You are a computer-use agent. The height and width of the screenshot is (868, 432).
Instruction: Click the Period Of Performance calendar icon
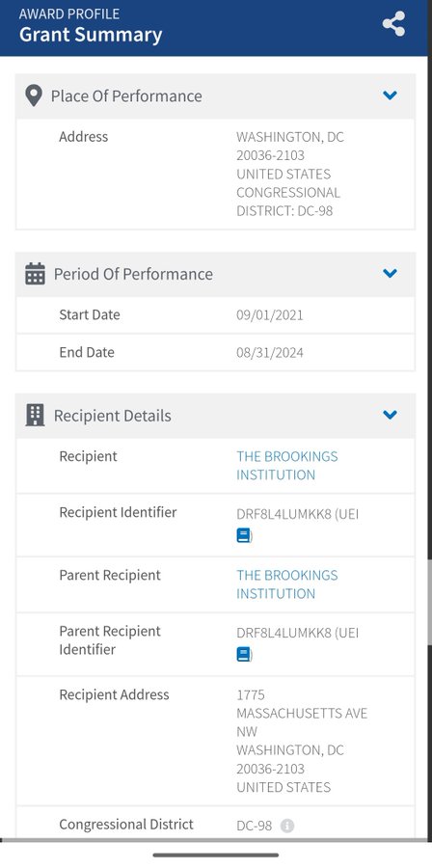(x=35, y=274)
